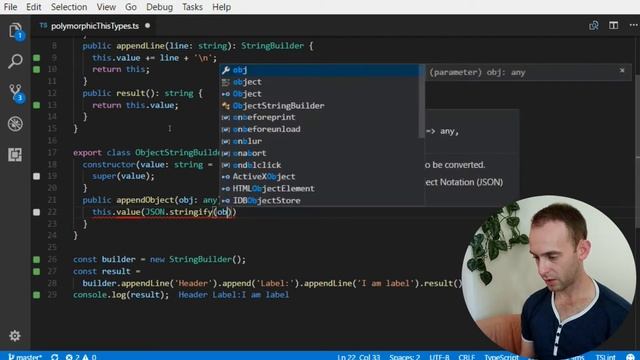Choose 'HTMLObjectElement' suggestion
The image size is (640, 360).
pos(320,189)
